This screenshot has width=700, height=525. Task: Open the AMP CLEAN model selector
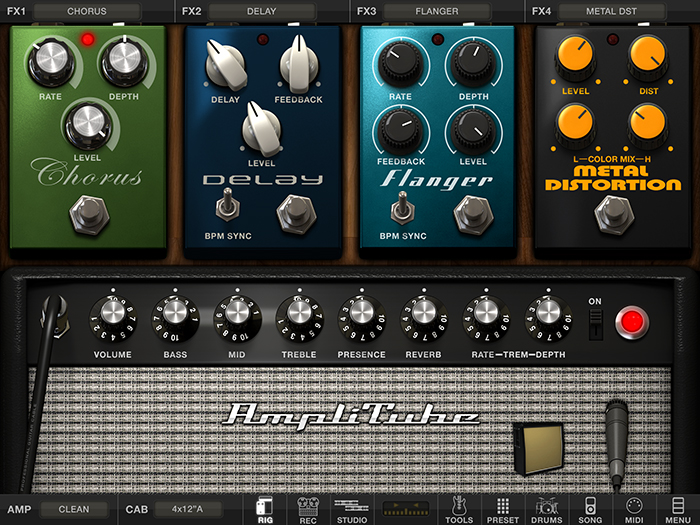(x=74, y=509)
